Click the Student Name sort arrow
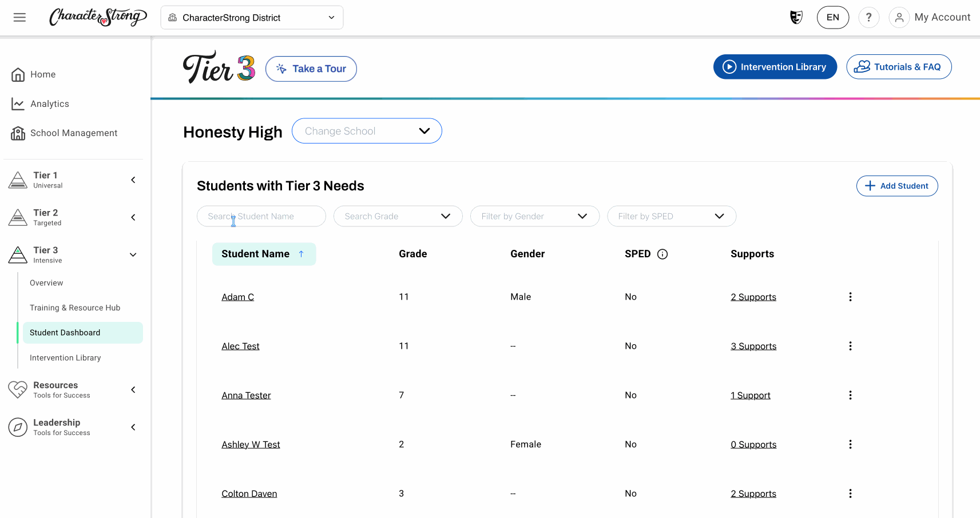This screenshot has width=980, height=518. 301,254
